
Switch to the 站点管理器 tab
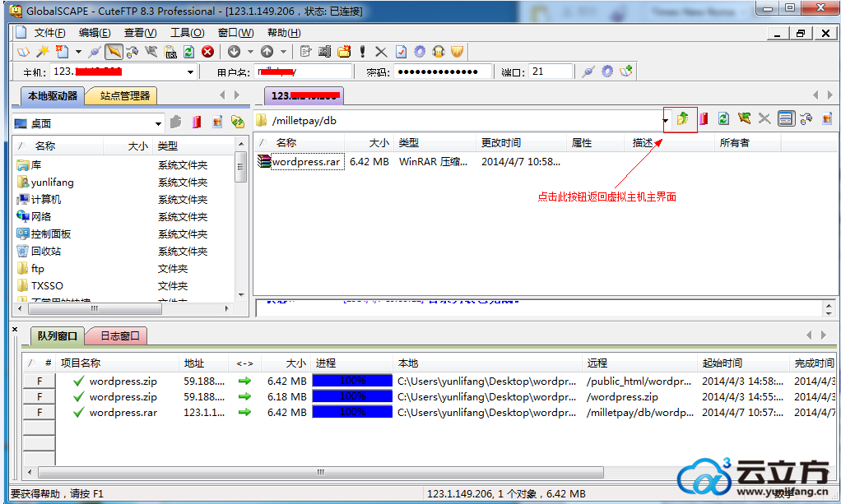pyautogui.click(x=124, y=96)
